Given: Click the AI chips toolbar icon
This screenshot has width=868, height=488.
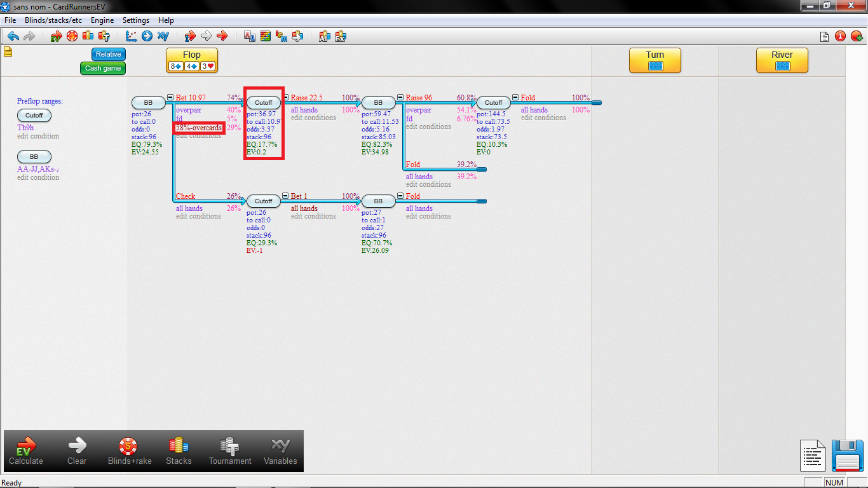Looking at the screenshot, I should click(325, 36).
